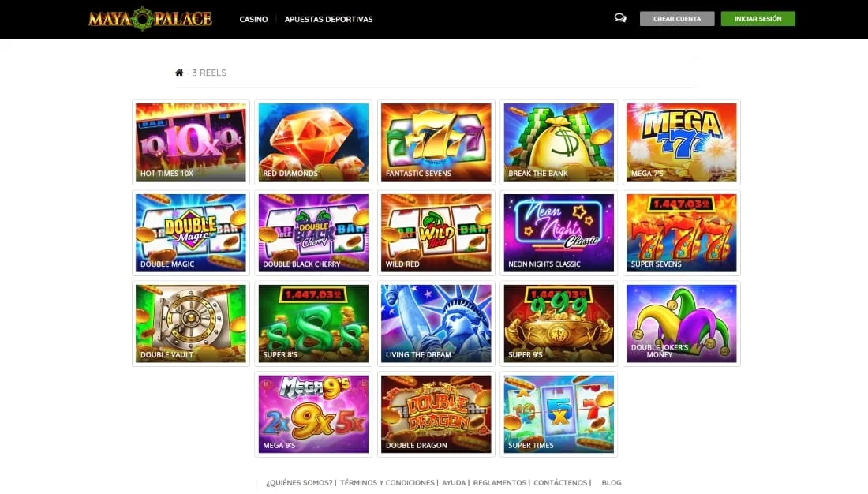This screenshot has width=868, height=494.
Task: Switch to Apuestas Deportivas section
Action: [329, 19]
